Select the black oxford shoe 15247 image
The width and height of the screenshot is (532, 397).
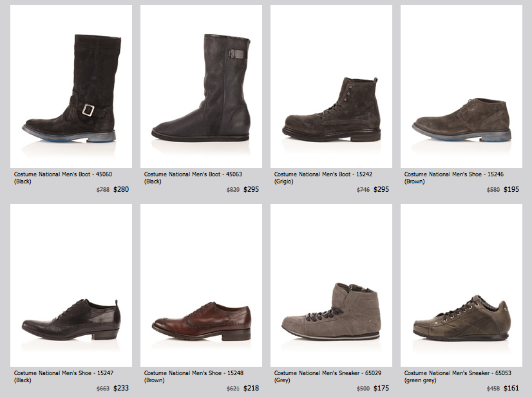click(x=71, y=285)
